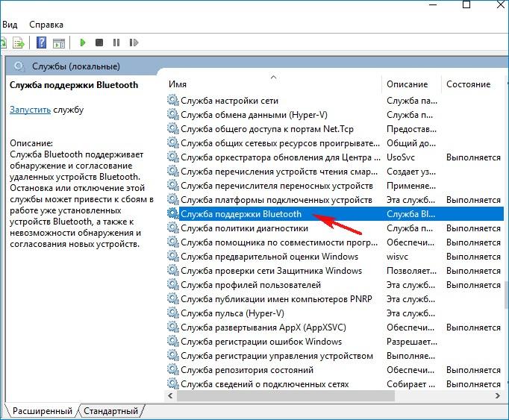The image size is (509, 420).
Task: Click gear icon of Служба поддержки Bluetooth
Action: coord(172,214)
